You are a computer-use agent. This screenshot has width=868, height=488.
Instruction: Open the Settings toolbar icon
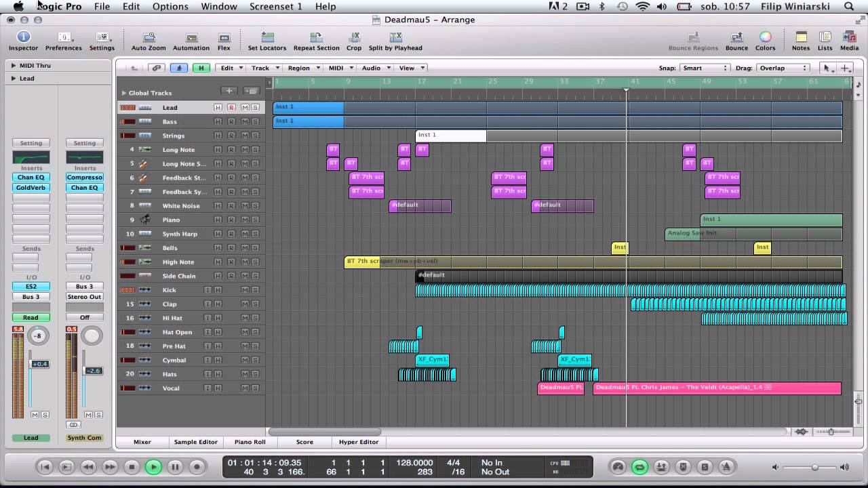click(102, 37)
